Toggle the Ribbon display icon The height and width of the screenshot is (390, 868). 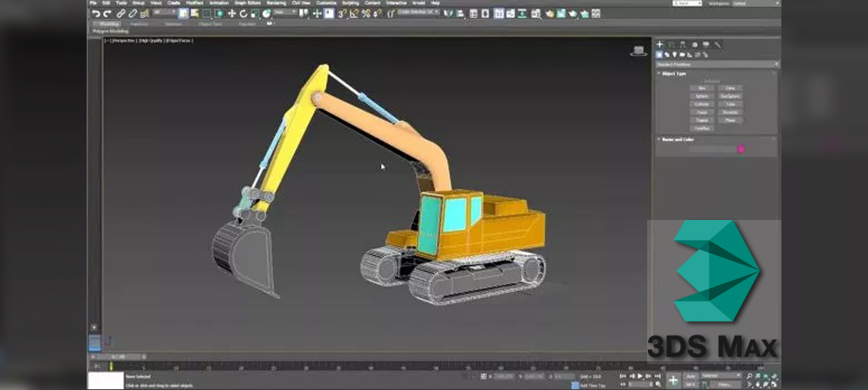tap(499, 14)
